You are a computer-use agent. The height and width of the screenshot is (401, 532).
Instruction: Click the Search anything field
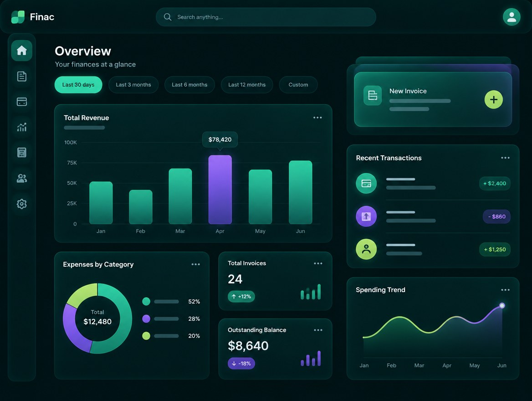266,17
